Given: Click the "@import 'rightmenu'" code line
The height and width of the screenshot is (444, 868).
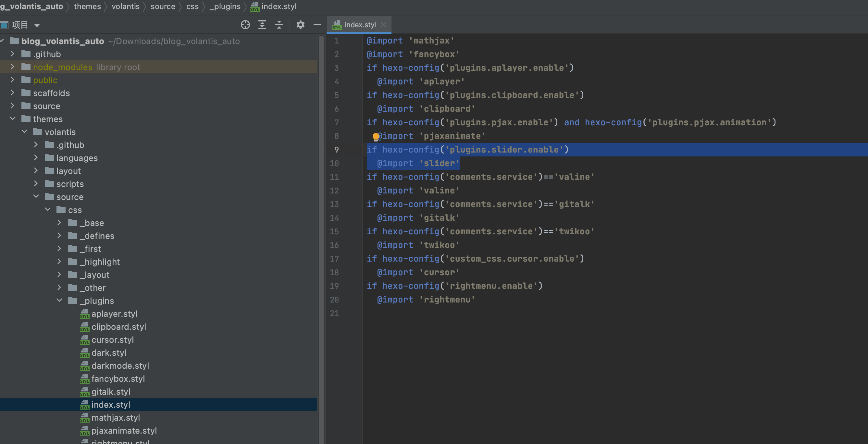Looking at the screenshot, I should 426,300.
